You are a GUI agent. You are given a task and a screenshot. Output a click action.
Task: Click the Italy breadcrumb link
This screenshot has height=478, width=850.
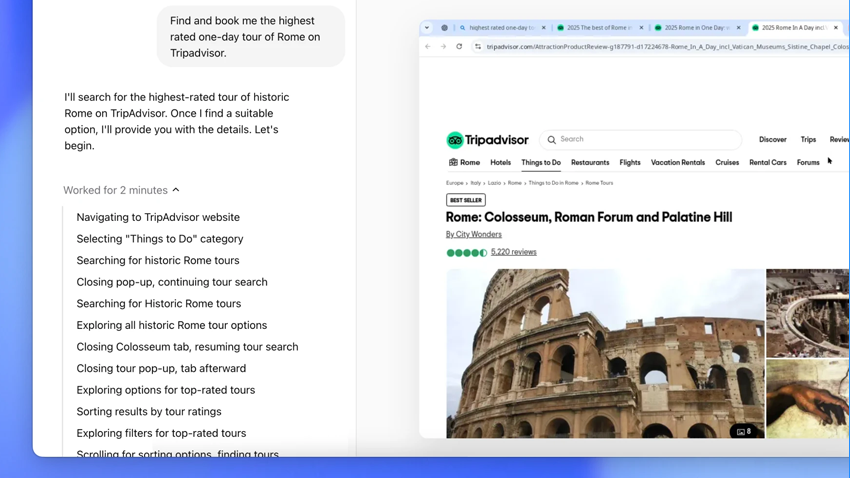[x=475, y=183]
